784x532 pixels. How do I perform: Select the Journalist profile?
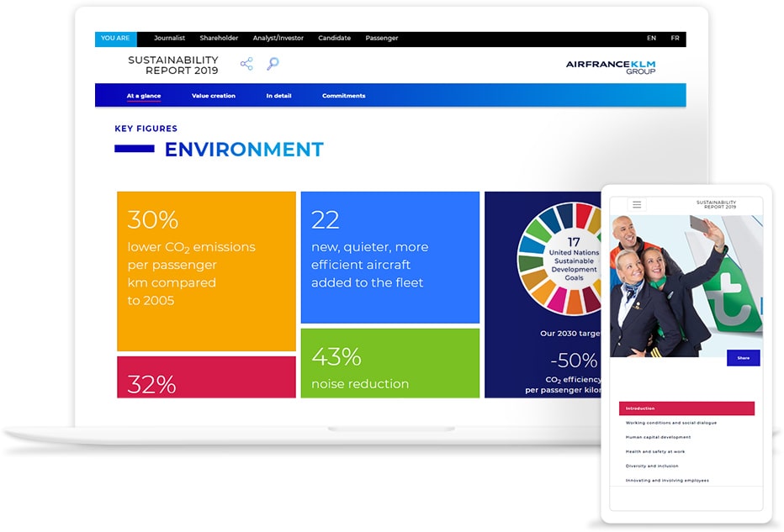point(169,39)
